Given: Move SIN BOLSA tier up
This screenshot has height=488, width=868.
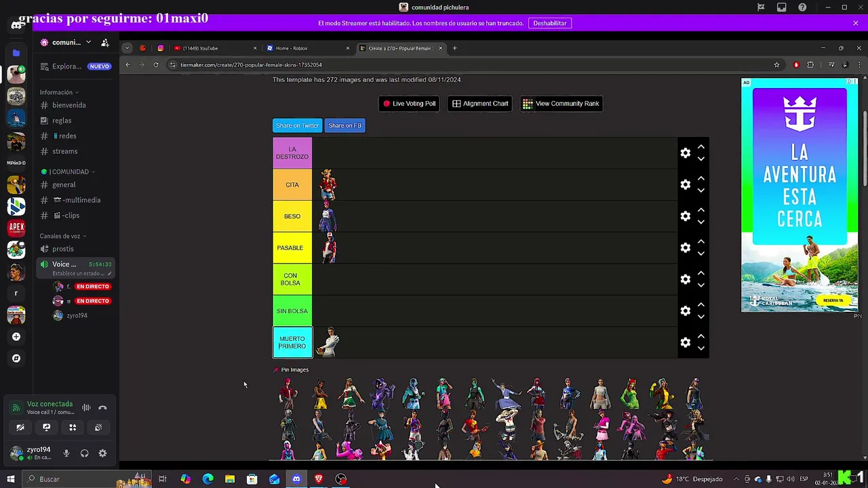Looking at the screenshot, I should tap(701, 305).
